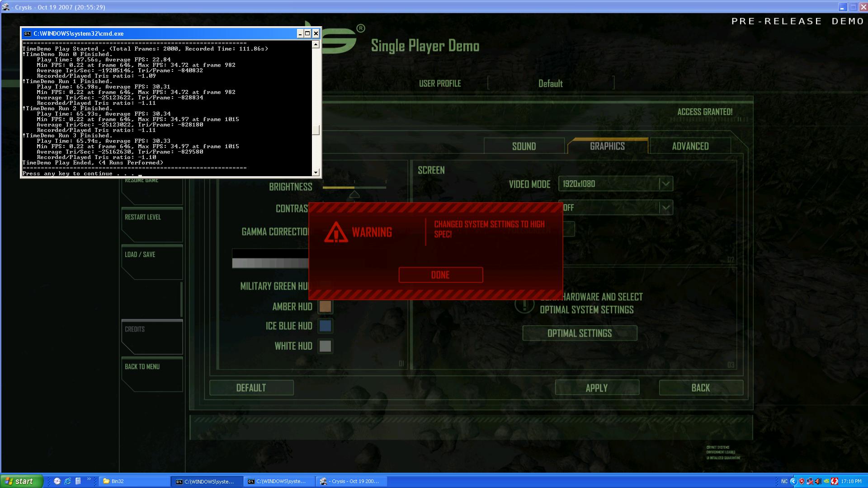Click the Back button
868x488 pixels.
[x=701, y=388]
